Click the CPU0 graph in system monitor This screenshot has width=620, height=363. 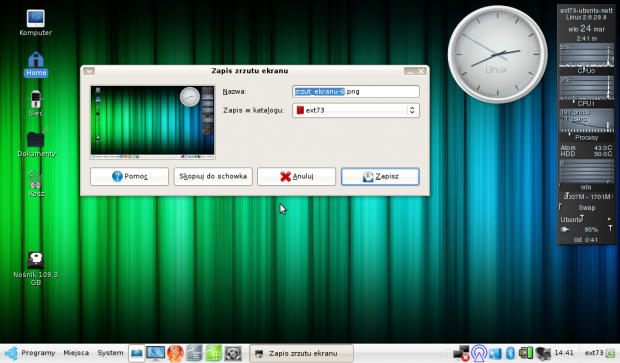pos(586,56)
